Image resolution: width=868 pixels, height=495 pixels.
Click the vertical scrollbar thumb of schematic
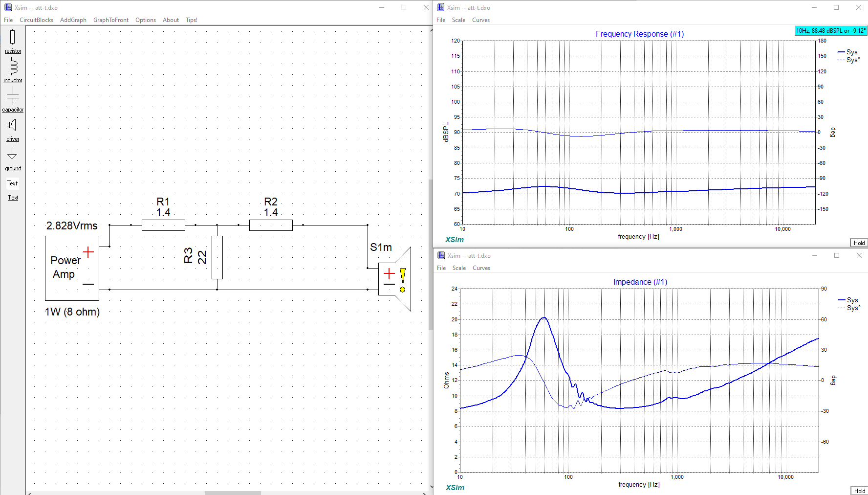(431, 254)
